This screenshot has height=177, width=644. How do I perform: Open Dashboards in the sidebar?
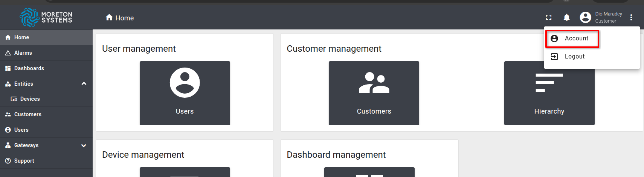coord(46,68)
